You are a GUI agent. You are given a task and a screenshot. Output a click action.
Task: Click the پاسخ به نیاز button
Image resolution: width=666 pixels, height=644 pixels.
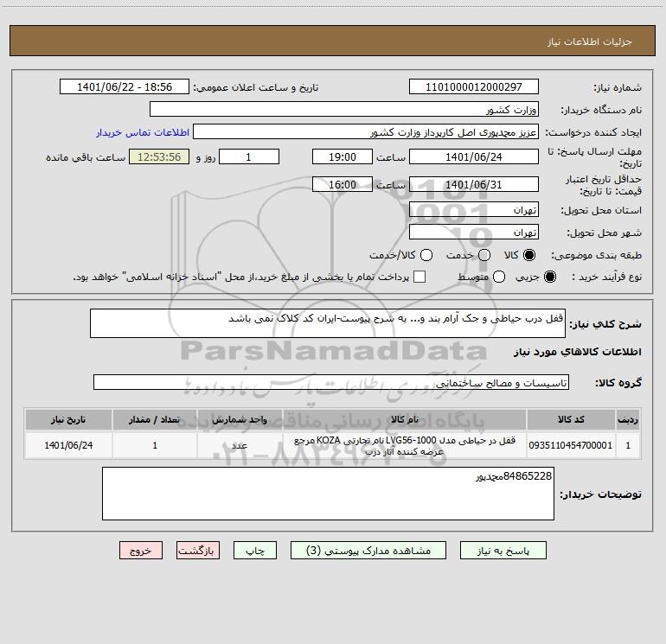[503, 550]
